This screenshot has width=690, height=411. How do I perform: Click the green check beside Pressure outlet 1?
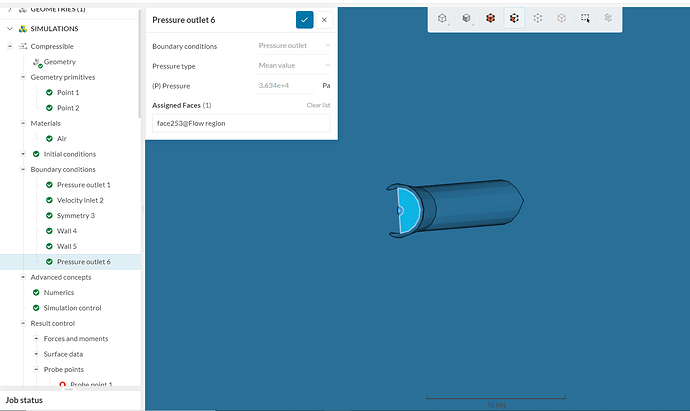49,185
